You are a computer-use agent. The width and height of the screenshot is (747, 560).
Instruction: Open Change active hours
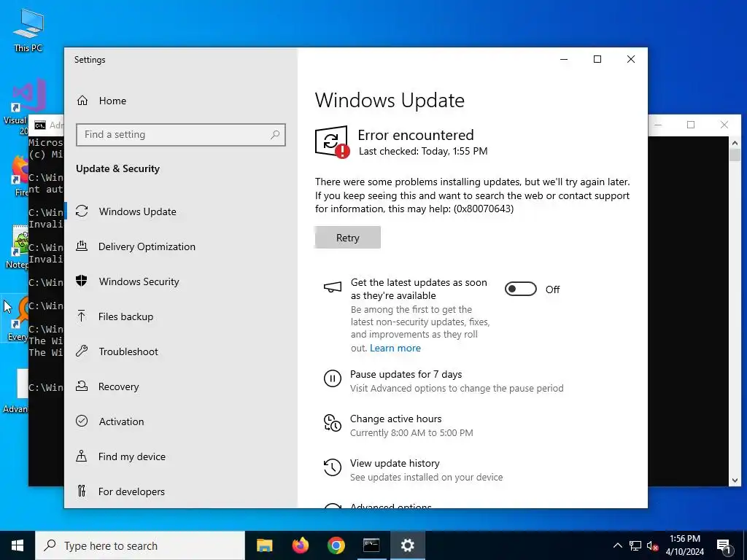[x=396, y=419]
